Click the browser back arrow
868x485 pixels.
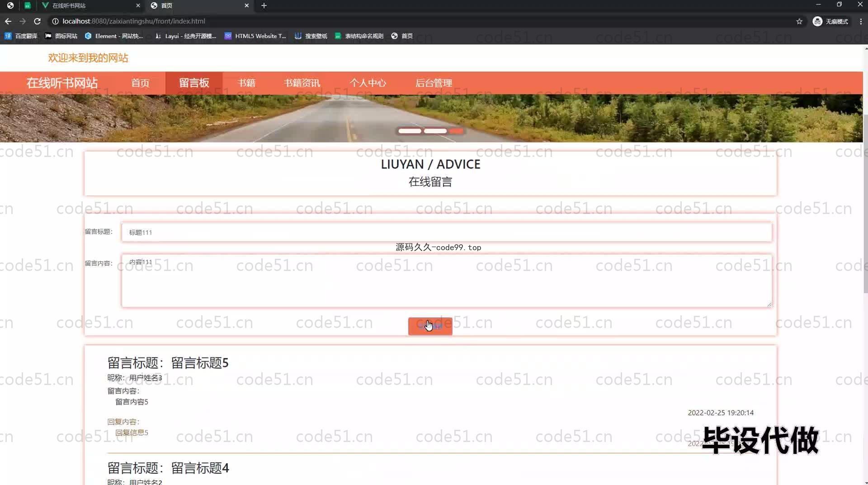click(8, 21)
